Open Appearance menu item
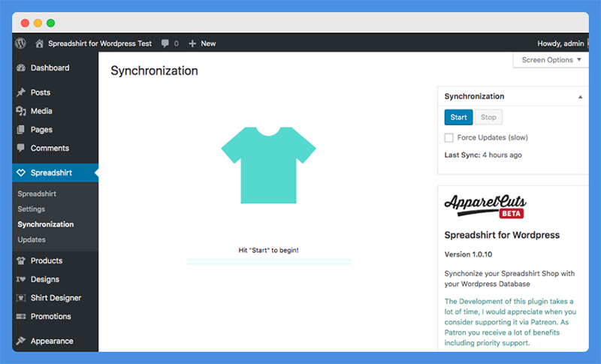The image size is (601, 364). [x=52, y=341]
